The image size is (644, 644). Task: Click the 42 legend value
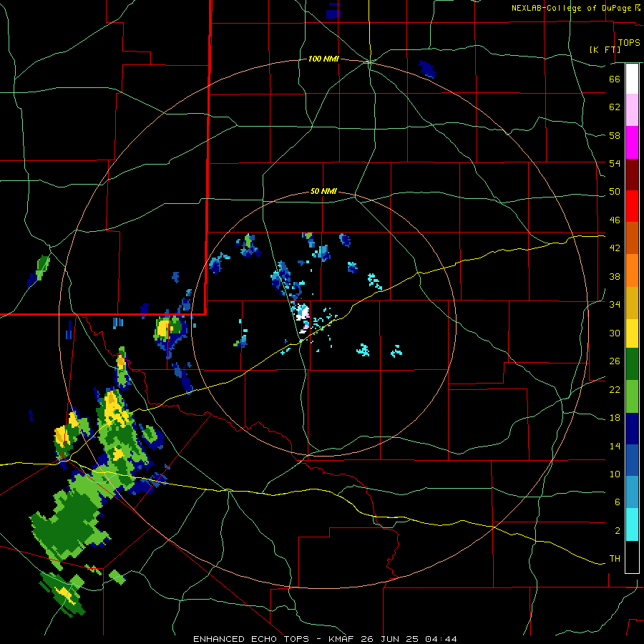pyautogui.click(x=615, y=248)
